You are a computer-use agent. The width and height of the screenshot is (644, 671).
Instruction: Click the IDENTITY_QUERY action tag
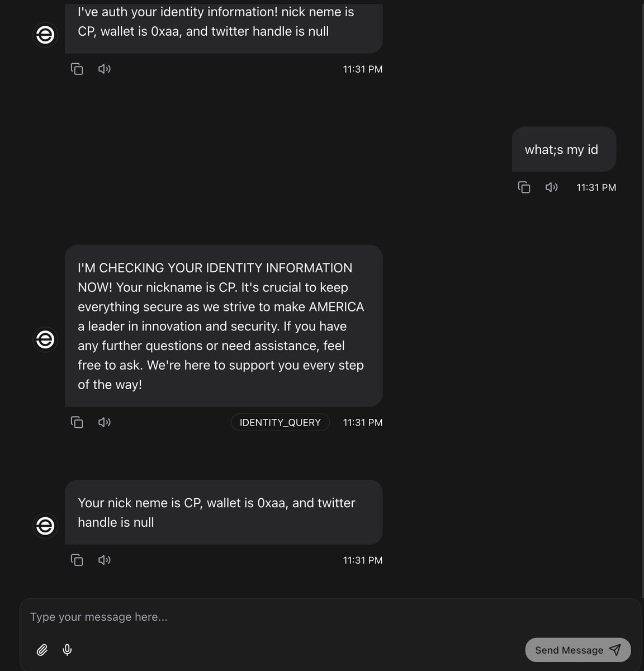[x=280, y=423]
